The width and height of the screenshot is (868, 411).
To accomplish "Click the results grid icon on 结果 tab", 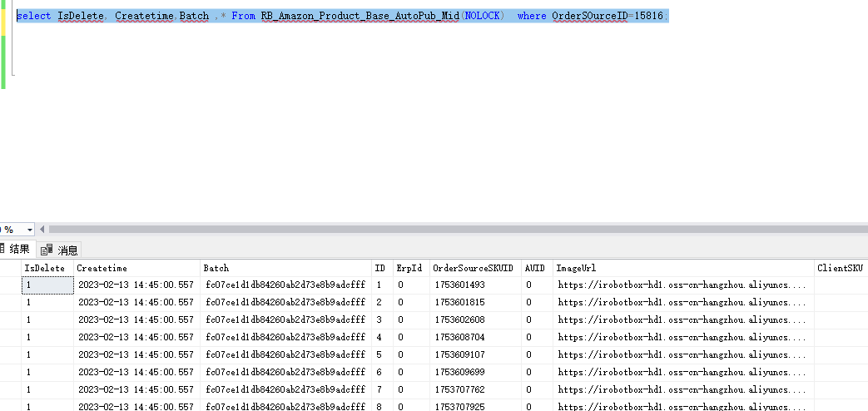I will point(2,249).
